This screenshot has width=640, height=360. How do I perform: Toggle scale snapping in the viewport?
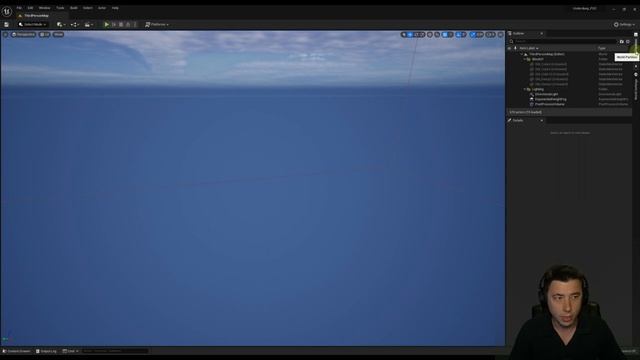pyautogui.click(x=472, y=35)
